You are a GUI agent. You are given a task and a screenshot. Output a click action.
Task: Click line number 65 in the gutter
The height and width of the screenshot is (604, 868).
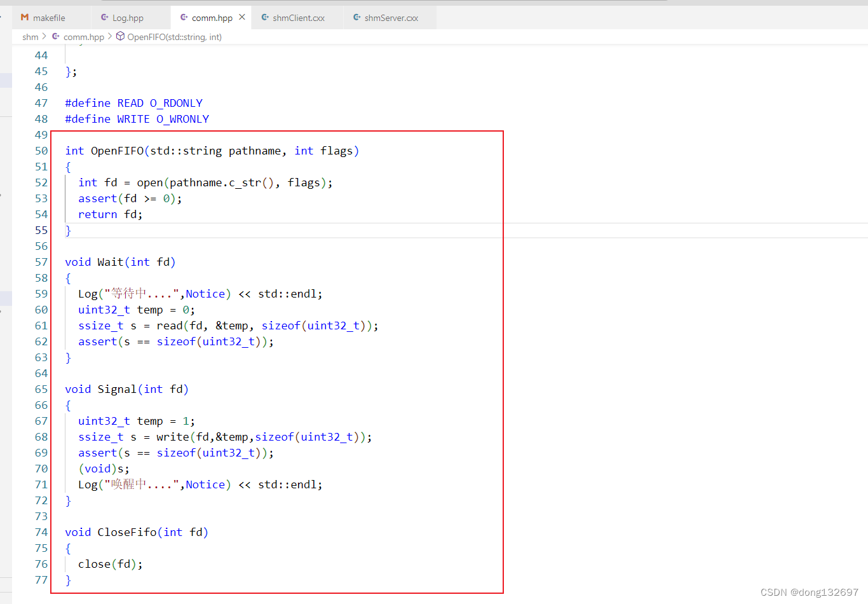pyautogui.click(x=41, y=389)
